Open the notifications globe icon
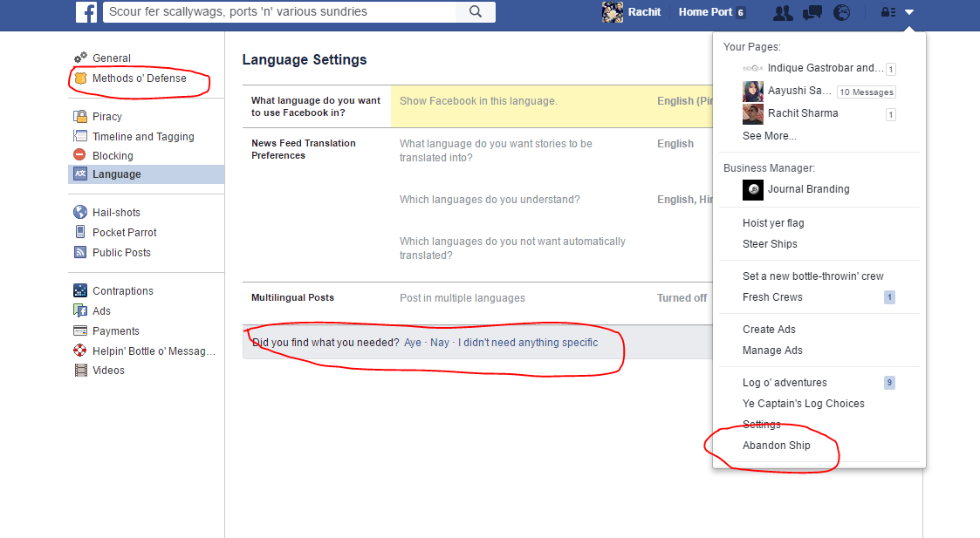Image resolution: width=980 pixels, height=538 pixels. click(842, 12)
